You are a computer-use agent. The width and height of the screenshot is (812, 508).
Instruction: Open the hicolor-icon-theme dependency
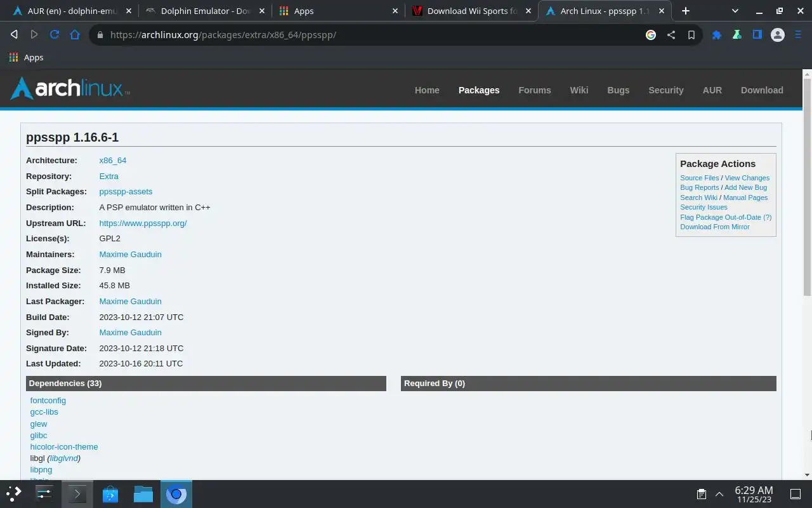point(64,446)
